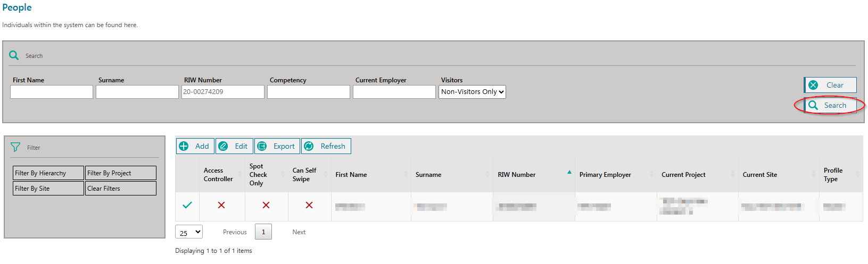The width and height of the screenshot is (868, 264).
Task: Click Filter By Hierarchy
Action: pyautogui.click(x=48, y=173)
